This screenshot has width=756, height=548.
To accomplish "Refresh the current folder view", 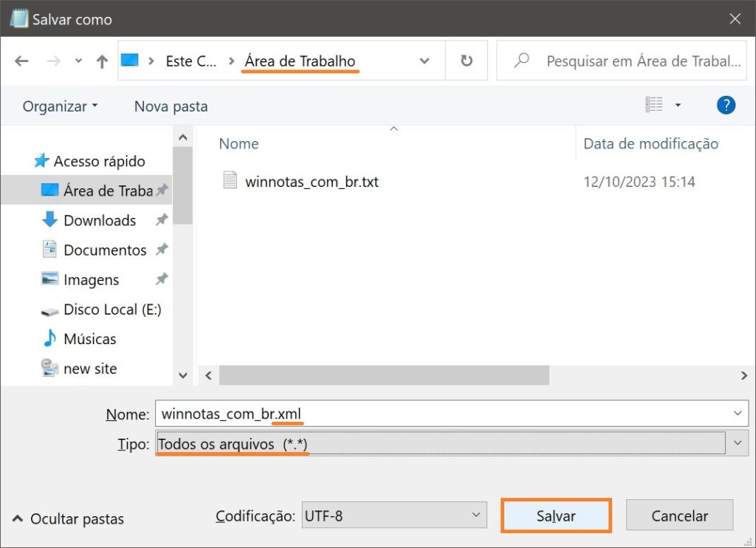I will click(x=467, y=61).
